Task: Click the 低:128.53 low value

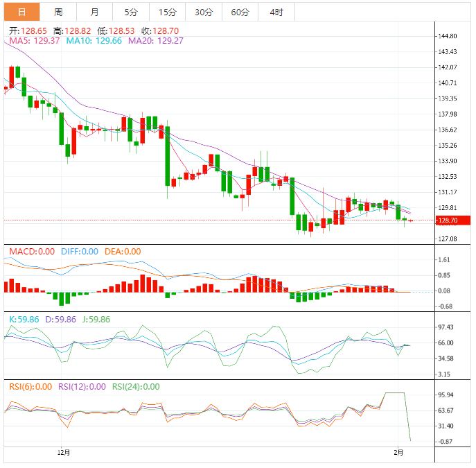Action: 116,31
